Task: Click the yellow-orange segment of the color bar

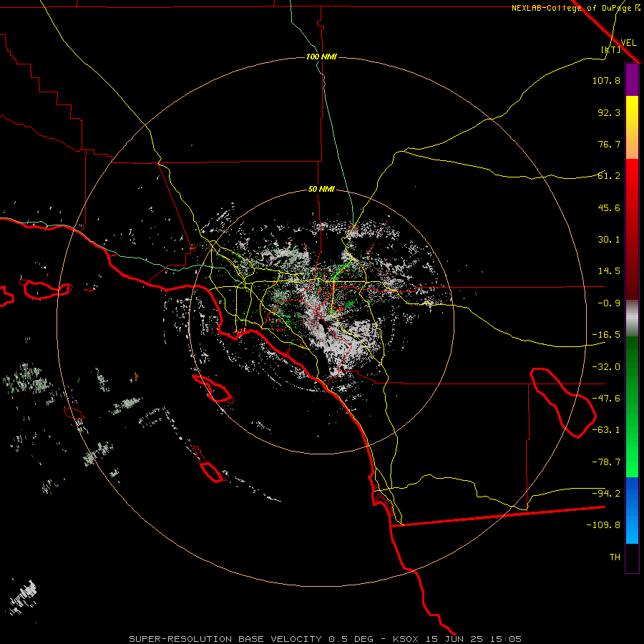Action: click(x=632, y=127)
